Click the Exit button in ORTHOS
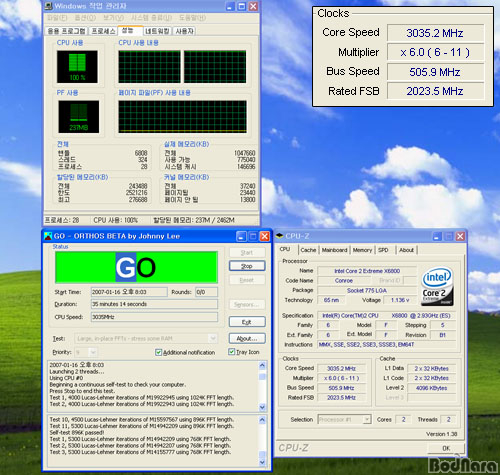The image size is (500, 475). (x=247, y=322)
